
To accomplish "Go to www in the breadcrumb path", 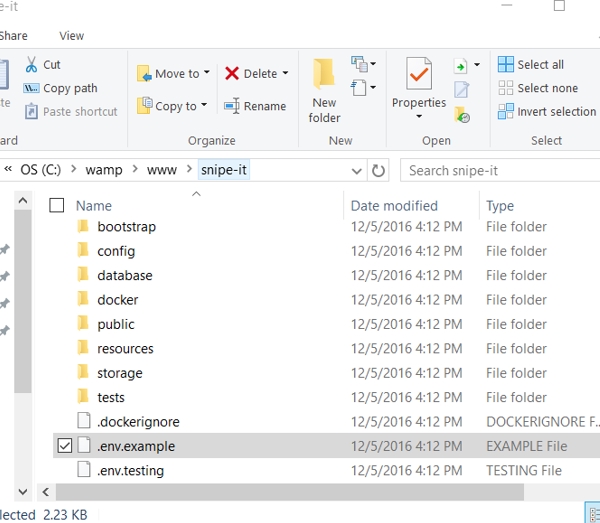I will click(162, 169).
